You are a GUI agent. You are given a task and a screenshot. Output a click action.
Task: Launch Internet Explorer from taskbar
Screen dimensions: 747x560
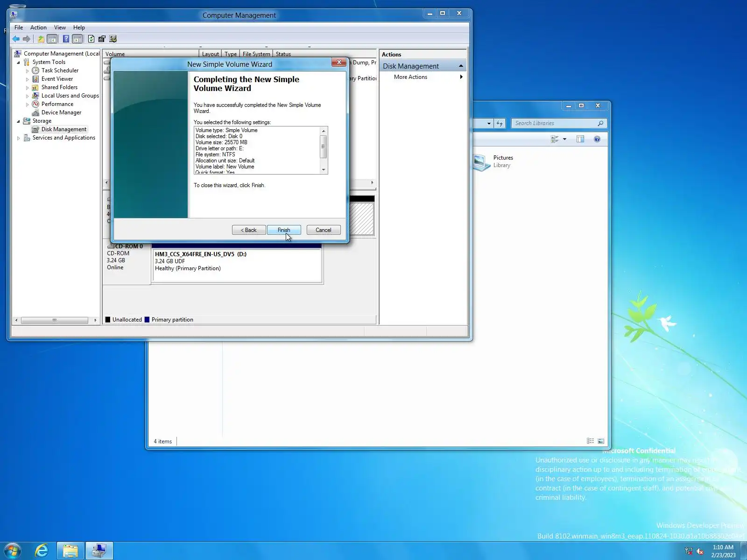pos(42,551)
